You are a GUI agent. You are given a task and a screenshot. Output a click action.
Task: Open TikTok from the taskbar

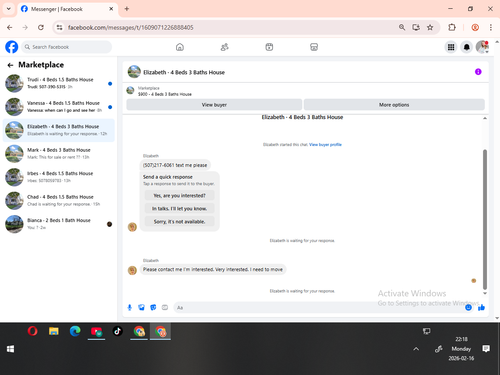pos(117,331)
